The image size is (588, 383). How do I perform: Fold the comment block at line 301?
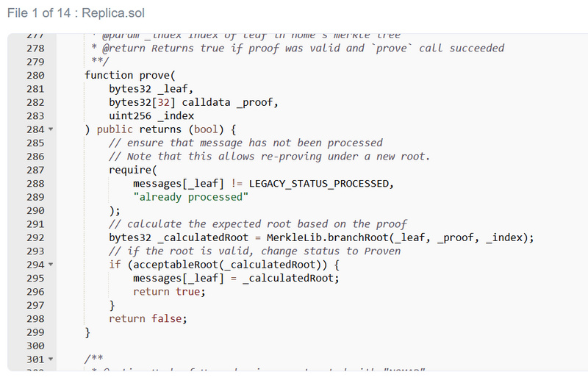[x=51, y=359]
